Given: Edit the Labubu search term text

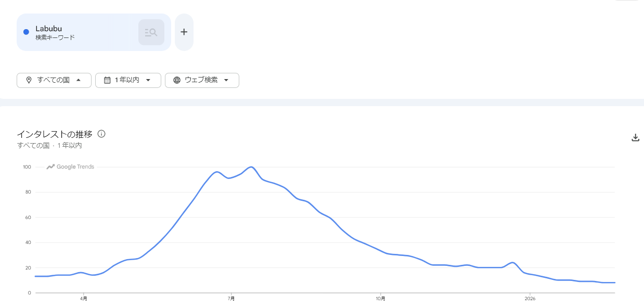Looking at the screenshot, I should [49, 29].
